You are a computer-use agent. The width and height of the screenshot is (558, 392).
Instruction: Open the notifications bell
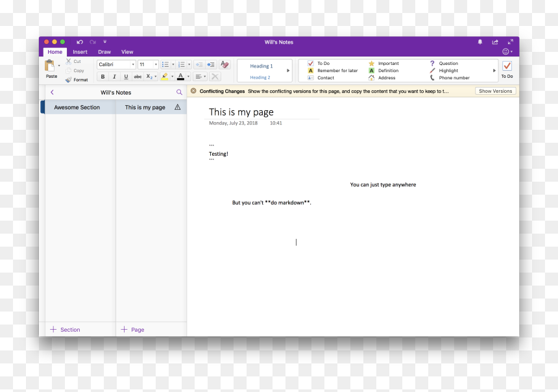(480, 42)
